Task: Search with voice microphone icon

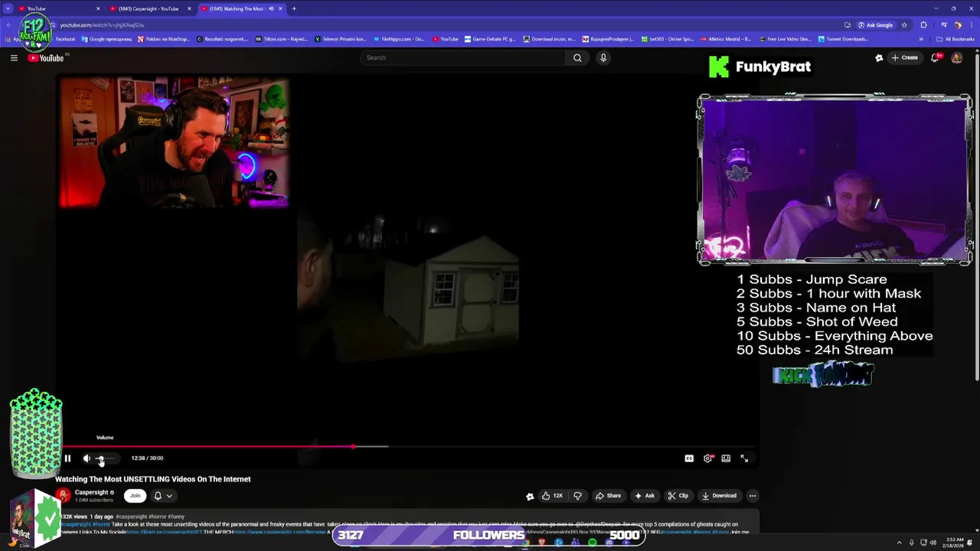Action: point(603,57)
